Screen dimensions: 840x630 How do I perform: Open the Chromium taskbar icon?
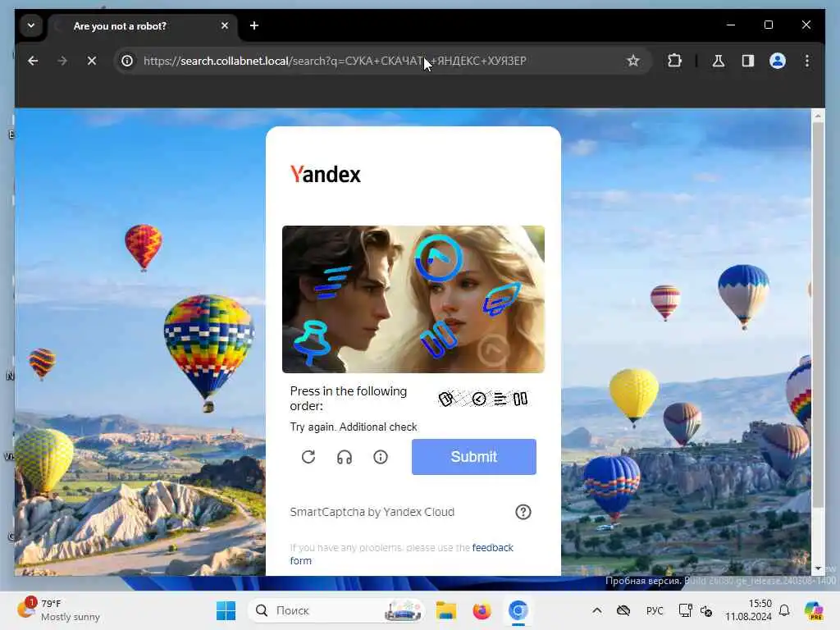tap(518, 610)
